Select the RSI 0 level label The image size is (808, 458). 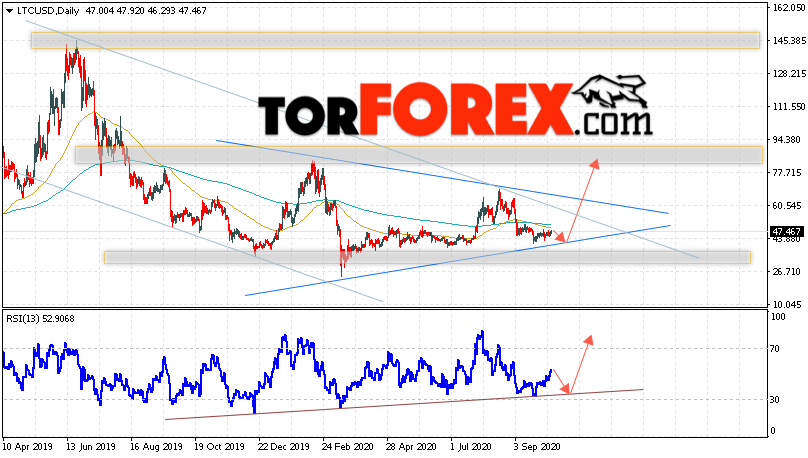point(774,431)
